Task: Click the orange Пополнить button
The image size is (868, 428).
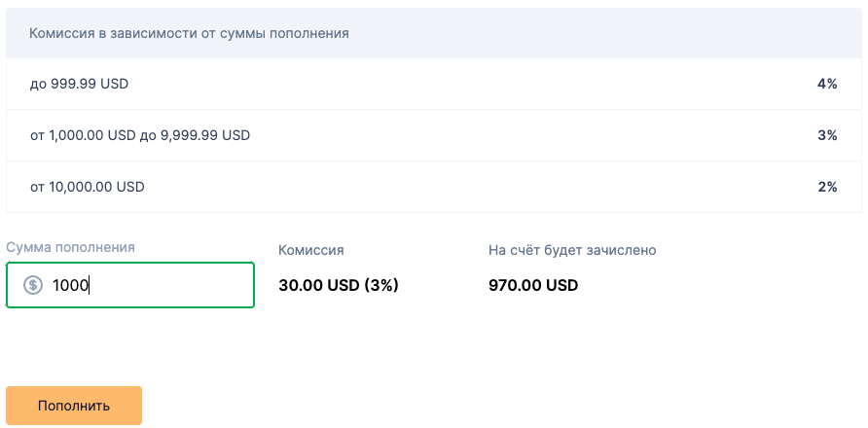Action: 74,406
